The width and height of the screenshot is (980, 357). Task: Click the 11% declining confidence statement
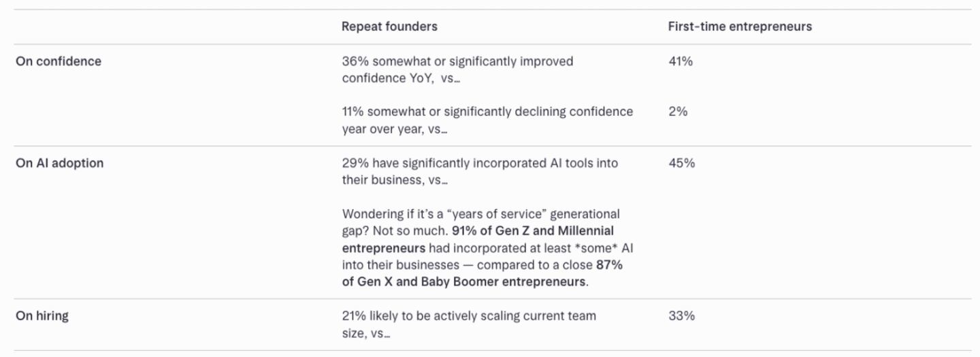[487, 112]
